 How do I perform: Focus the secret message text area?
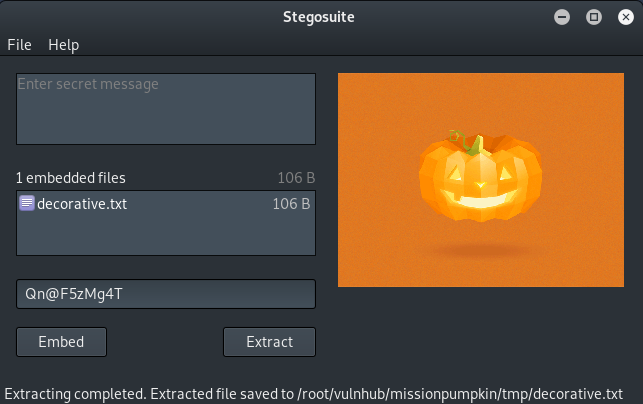[166, 109]
